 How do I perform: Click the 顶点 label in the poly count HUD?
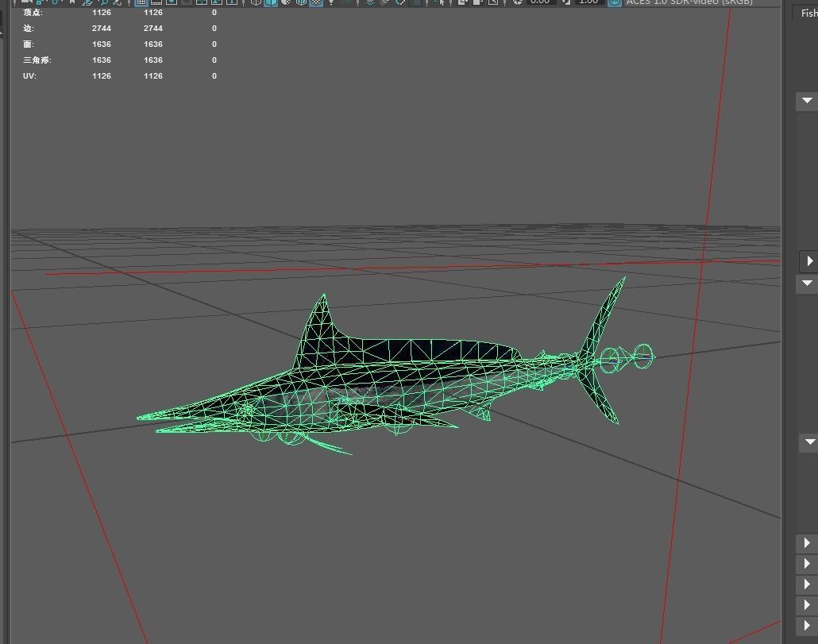(x=33, y=13)
